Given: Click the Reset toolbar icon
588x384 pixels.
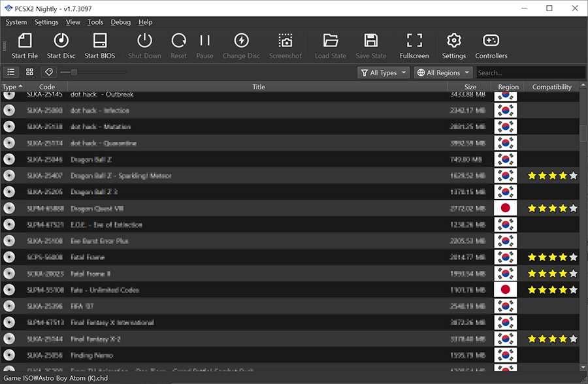Looking at the screenshot, I should pos(178,40).
